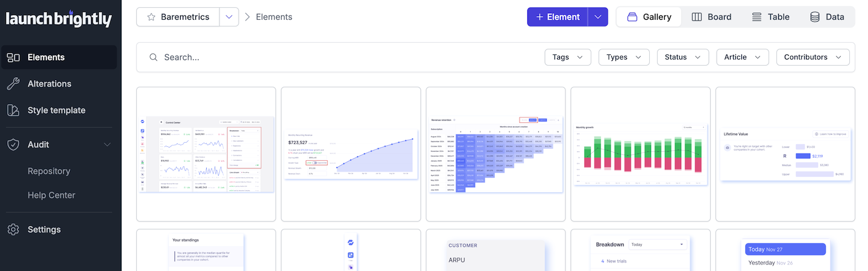Switch to Table view
Screen dimensions: 868x271
coord(770,17)
